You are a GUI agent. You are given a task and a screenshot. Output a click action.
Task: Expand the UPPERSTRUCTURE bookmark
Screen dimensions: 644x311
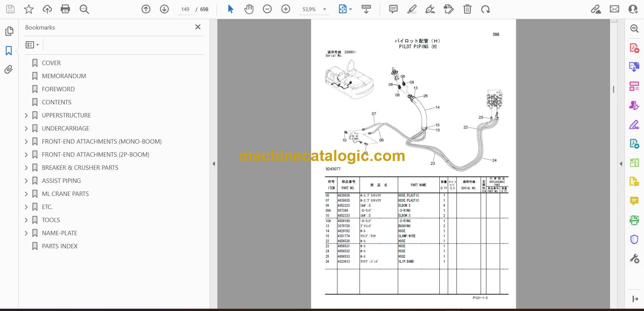[26, 115]
